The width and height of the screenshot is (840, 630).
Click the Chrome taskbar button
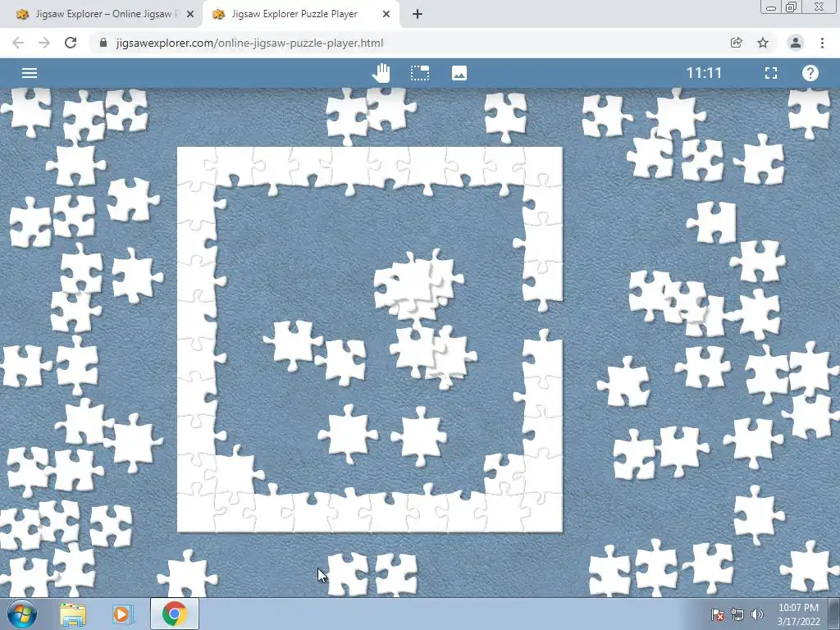(x=175, y=614)
